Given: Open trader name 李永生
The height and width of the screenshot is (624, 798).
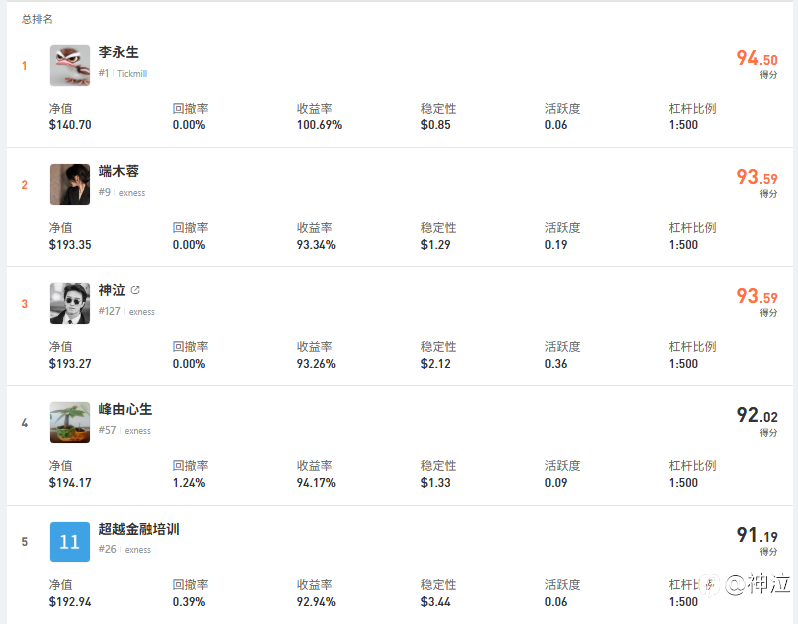Looking at the screenshot, I should [118, 52].
